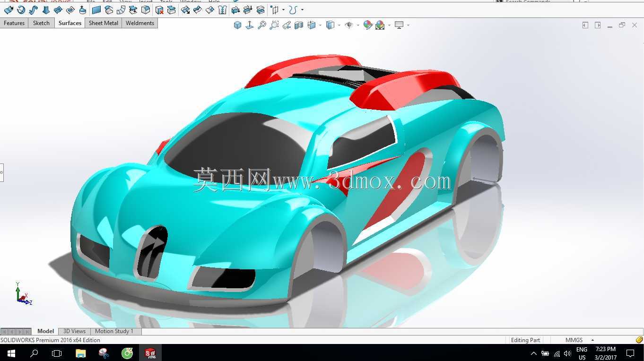Switch to the Weldments tab
The width and height of the screenshot is (644, 361).
point(140,23)
